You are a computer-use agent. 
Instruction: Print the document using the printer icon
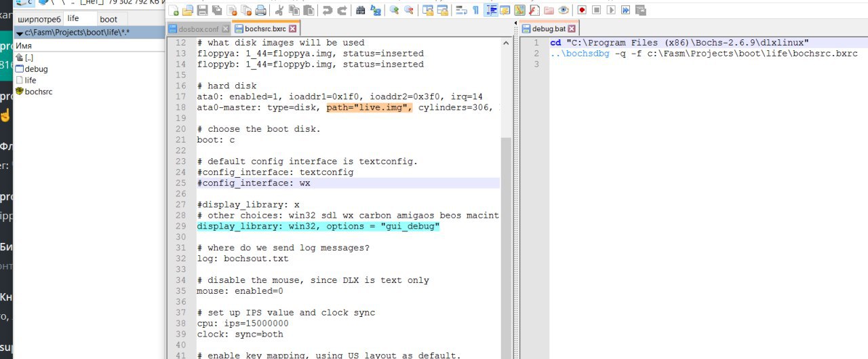pos(260,10)
